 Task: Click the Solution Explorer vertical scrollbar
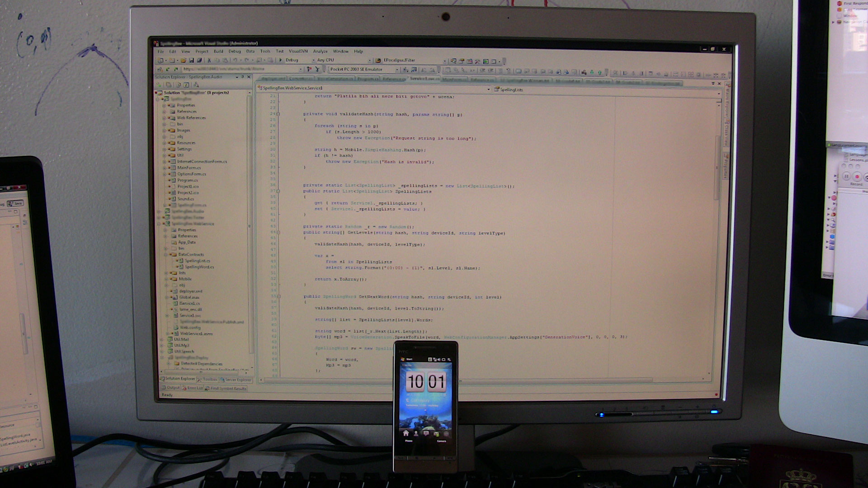click(250, 226)
